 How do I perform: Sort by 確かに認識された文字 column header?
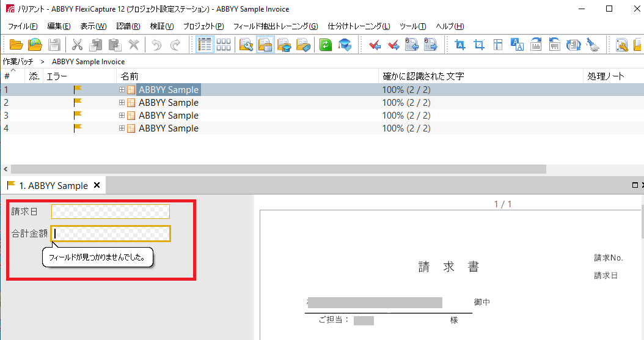480,76
